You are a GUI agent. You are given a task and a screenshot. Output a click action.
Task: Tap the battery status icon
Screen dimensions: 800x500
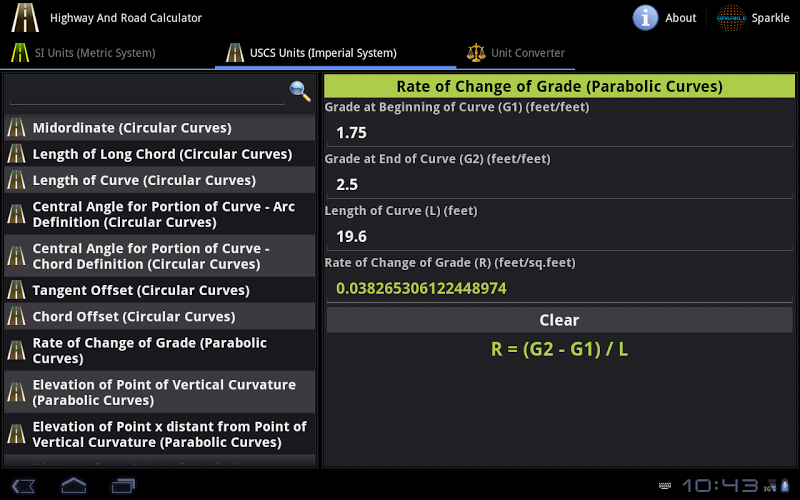(x=785, y=486)
